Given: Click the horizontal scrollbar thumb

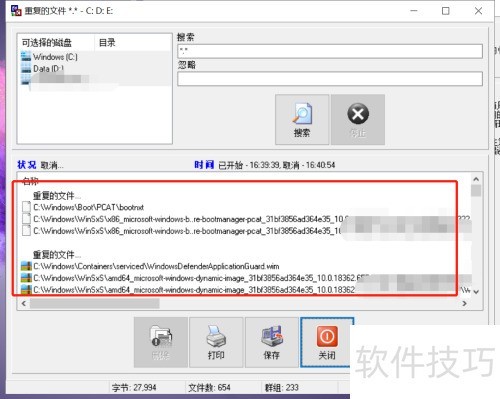Looking at the screenshot, I should [95, 304].
